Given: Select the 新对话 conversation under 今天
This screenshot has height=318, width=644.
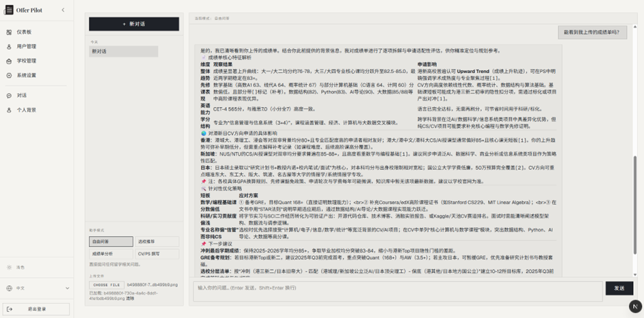Looking at the screenshot, I should 123,51.
